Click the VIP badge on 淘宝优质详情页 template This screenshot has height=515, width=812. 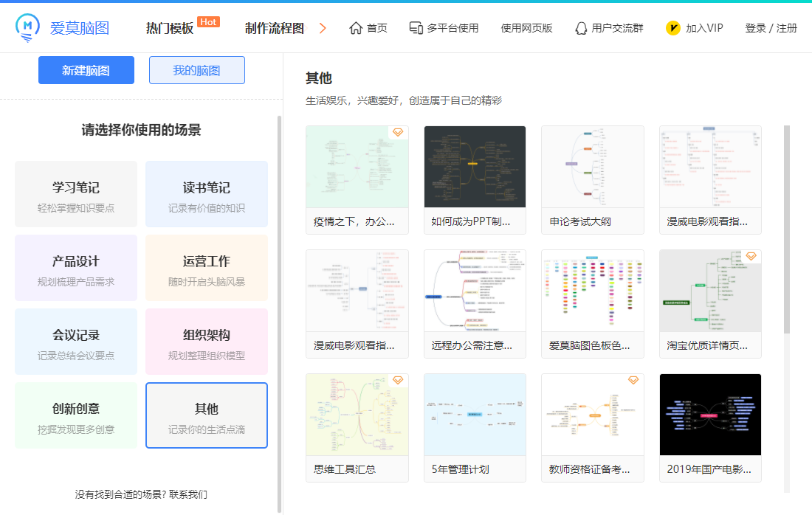pos(751,256)
